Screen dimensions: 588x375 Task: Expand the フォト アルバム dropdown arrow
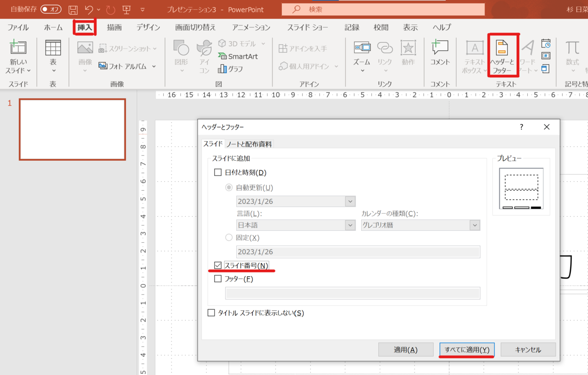pos(153,66)
